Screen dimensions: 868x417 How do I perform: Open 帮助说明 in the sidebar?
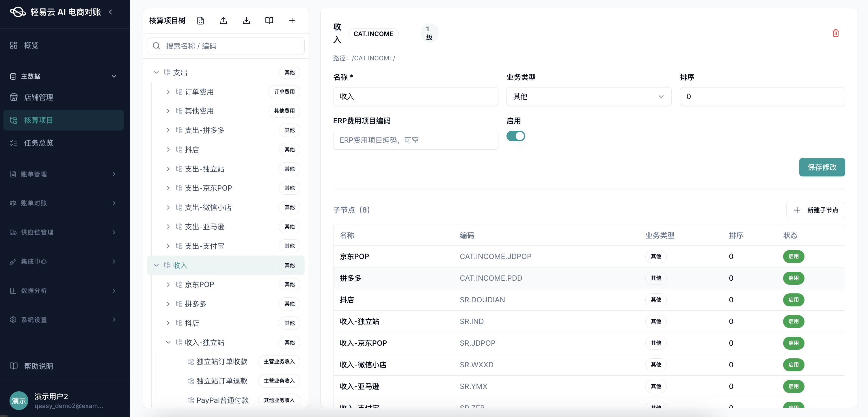tap(64, 366)
